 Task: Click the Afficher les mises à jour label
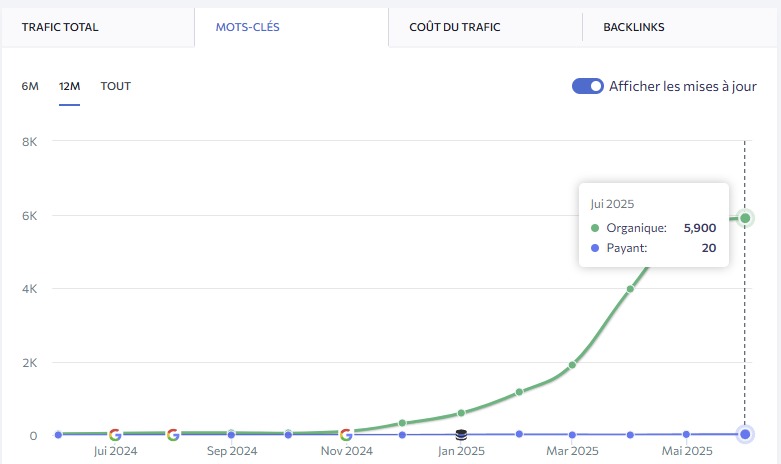click(x=682, y=86)
